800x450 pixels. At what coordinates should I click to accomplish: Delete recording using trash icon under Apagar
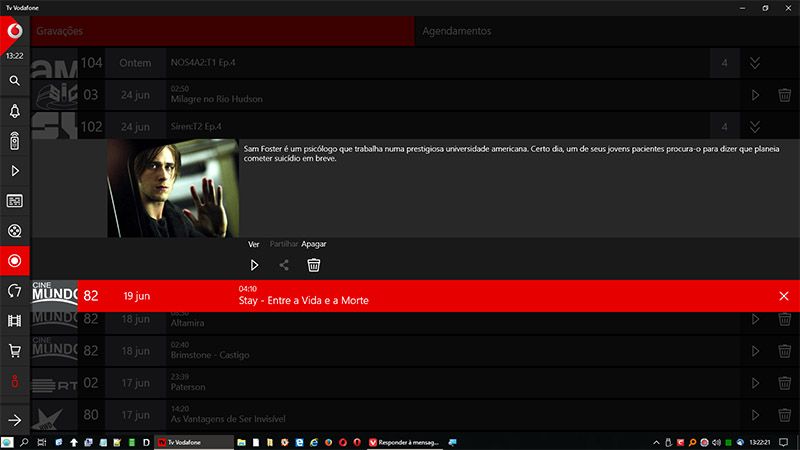[313, 265]
